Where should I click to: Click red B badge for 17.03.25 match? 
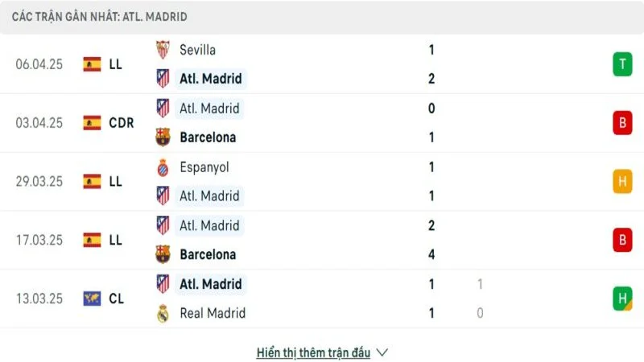click(622, 240)
